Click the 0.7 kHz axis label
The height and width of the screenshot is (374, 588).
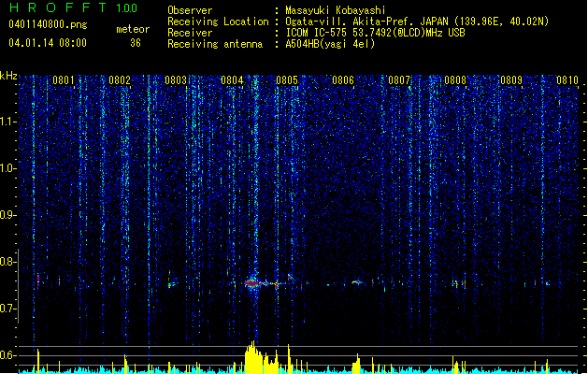(x=8, y=309)
